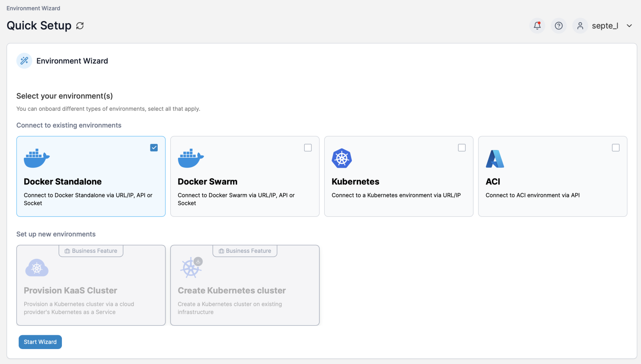Tick the ACI environment checkbox
This screenshot has height=364, width=641.
click(x=616, y=148)
